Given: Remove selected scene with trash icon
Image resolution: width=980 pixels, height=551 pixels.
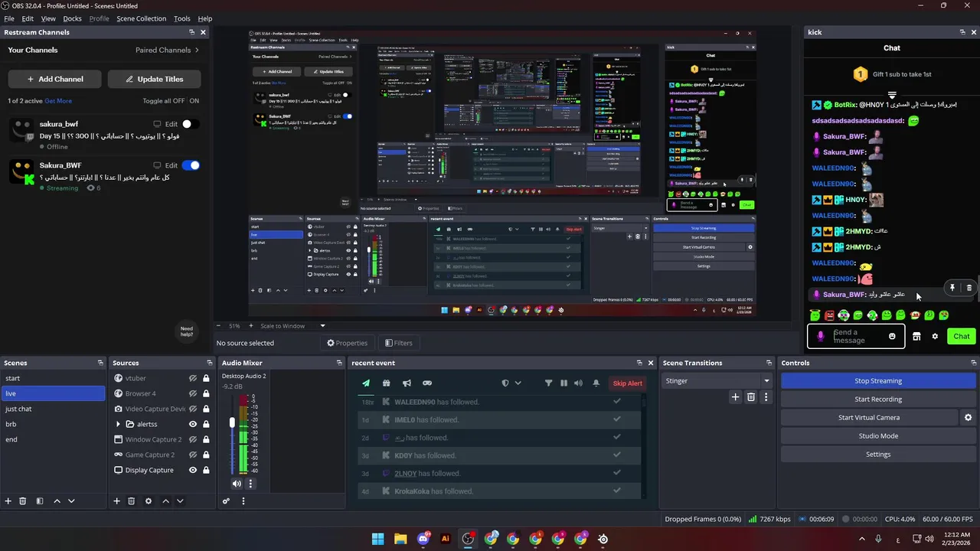Looking at the screenshot, I should [23, 501].
